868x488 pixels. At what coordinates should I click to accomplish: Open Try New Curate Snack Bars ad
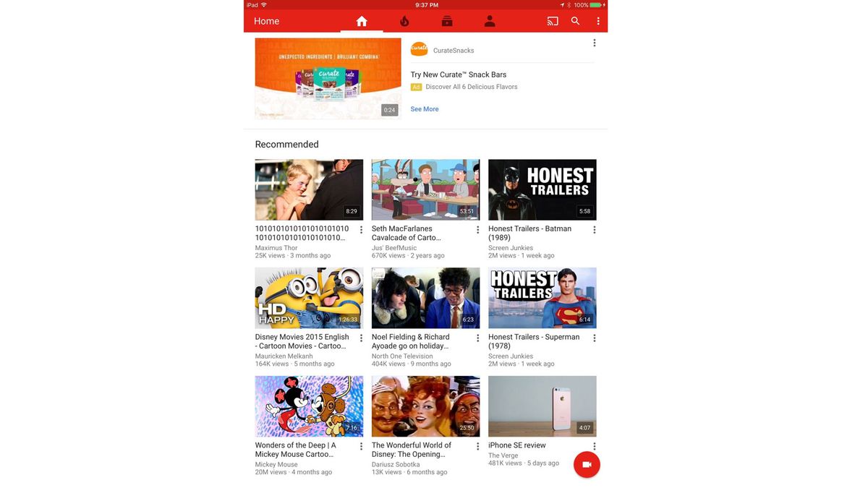[x=458, y=74]
